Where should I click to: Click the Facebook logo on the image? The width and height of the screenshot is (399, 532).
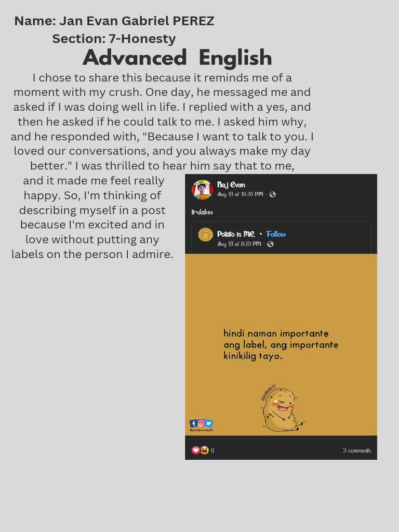coord(193,423)
